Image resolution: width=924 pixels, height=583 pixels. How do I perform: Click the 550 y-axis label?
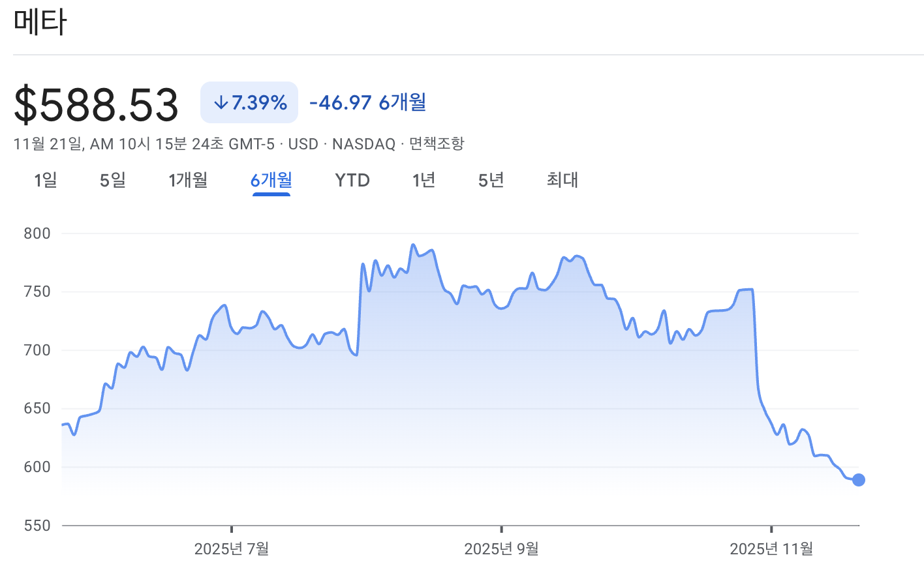click(x=37, y=526)
